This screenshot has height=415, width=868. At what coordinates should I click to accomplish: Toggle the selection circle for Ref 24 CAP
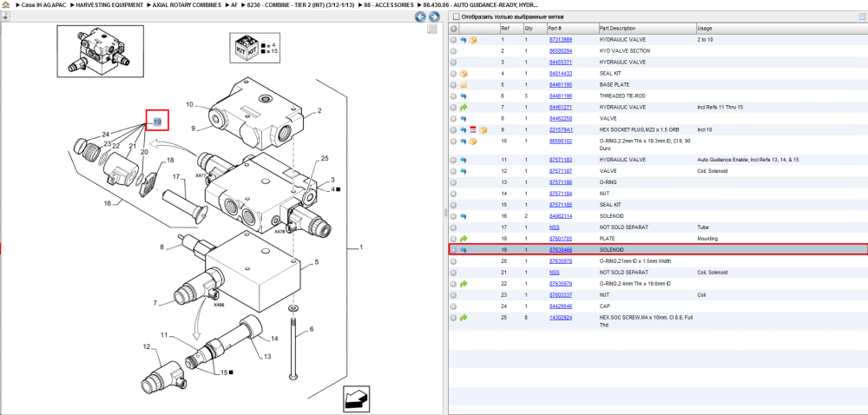(x=453, y=306)
